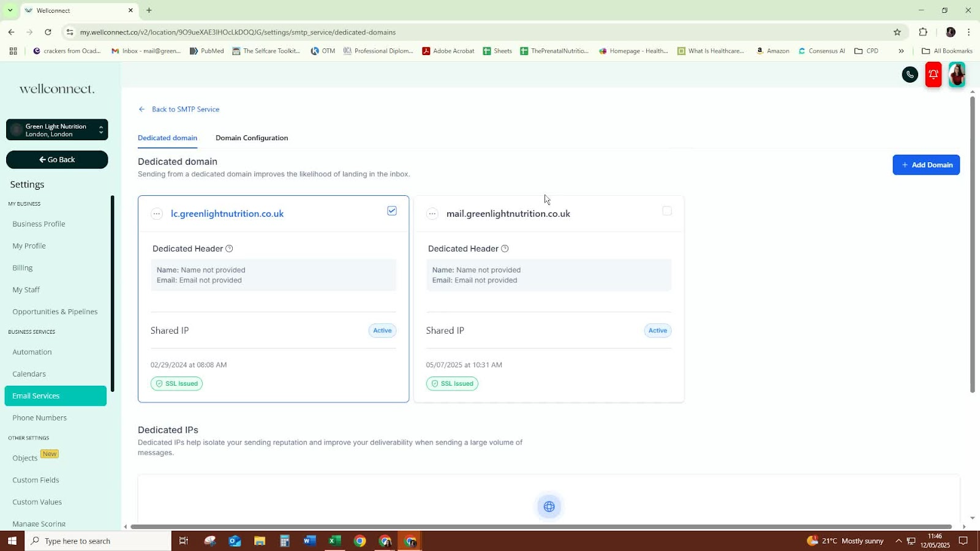980x551 pixels.
Task: Show more bookmarks with the chevron
Action: (901, 51)
